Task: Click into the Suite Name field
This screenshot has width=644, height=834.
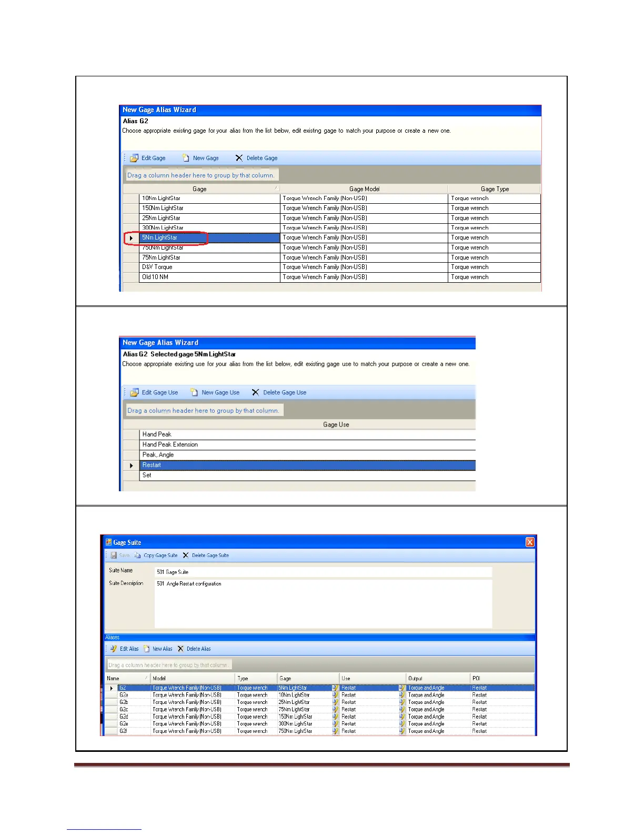Action: (x=323, y=572)
